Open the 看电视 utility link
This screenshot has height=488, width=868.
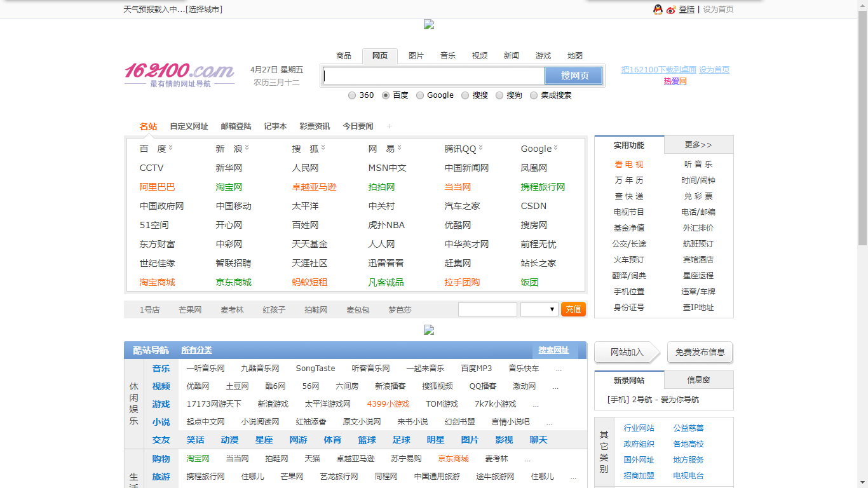click(x=629, y=165)
